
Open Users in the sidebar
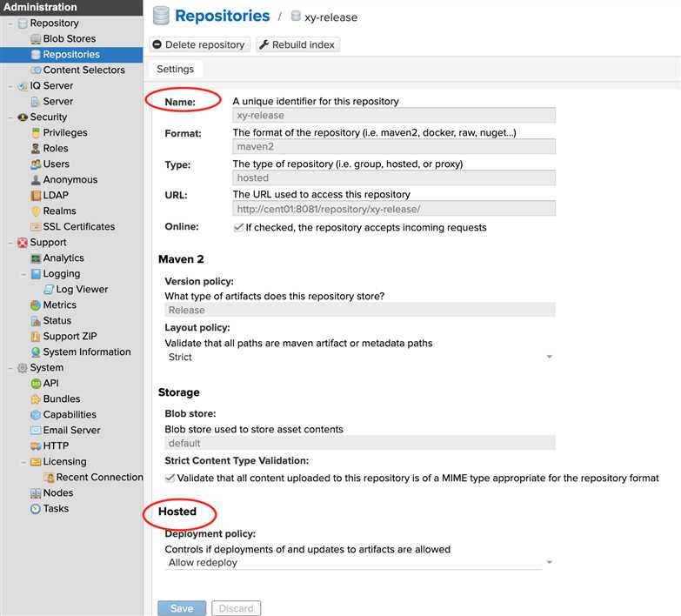56,164
